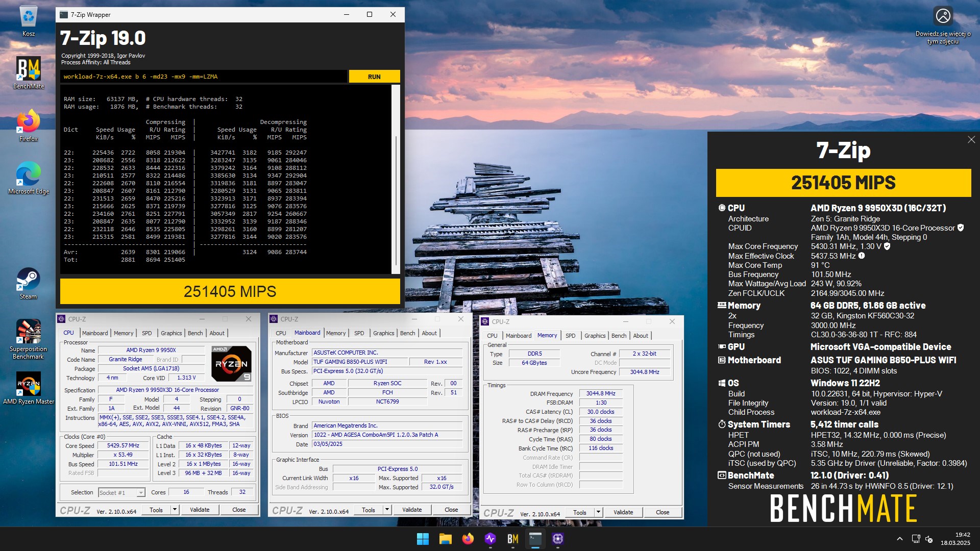This screenshot has height=551, width=980.
Task: Click the 7-Zip command line input field
Action: pos(204,77)
